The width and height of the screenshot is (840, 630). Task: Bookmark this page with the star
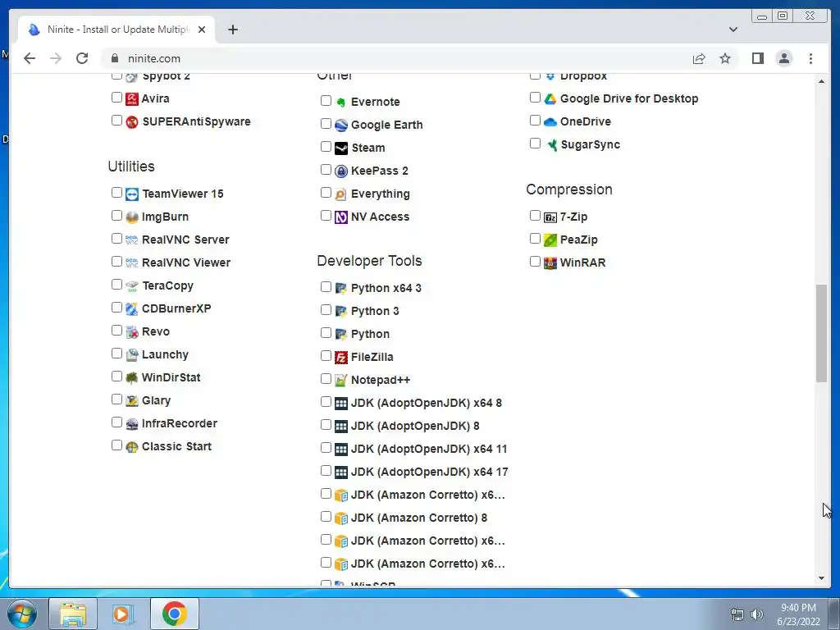[725, 58]
